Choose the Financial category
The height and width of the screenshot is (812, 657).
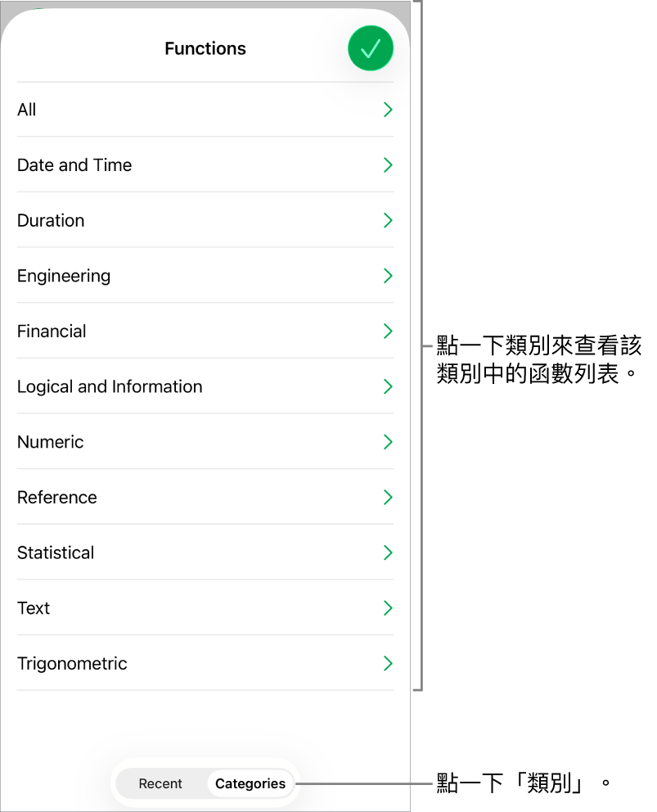[52, 332]
